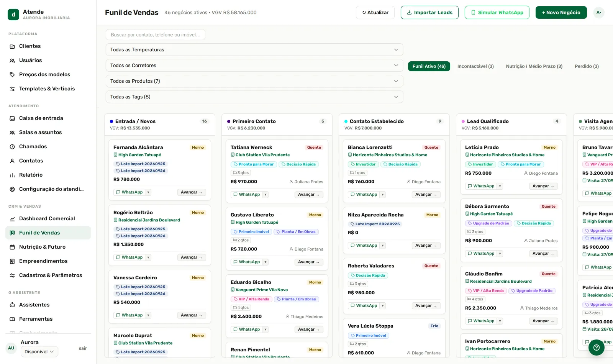This screenshot has height=364, width=613.
Task: Switch to the Incontactável tab
Action: [x=475, y=66]
